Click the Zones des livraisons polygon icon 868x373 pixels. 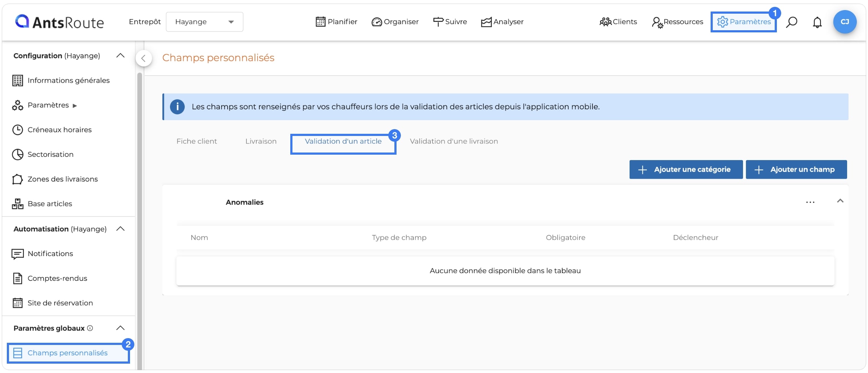[x=18, y=179]
